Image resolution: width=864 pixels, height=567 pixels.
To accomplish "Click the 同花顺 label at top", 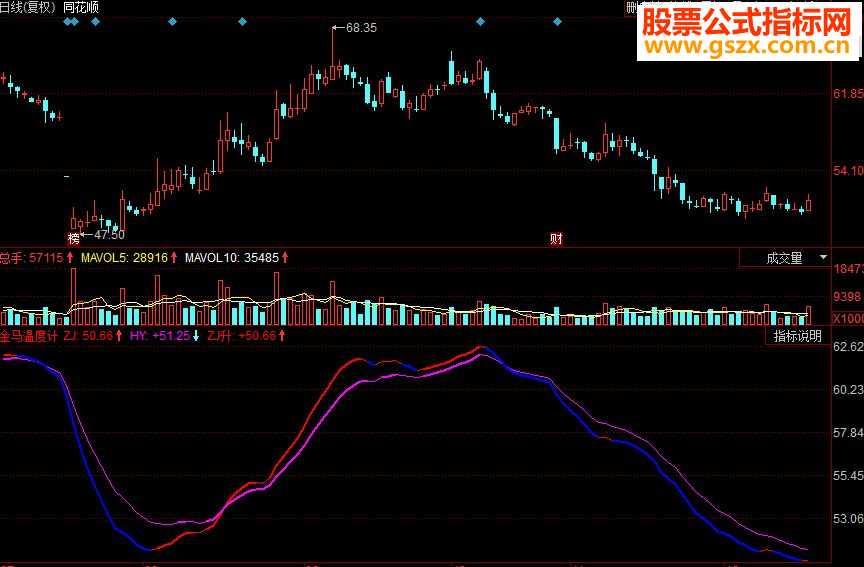I will (81, 7).
